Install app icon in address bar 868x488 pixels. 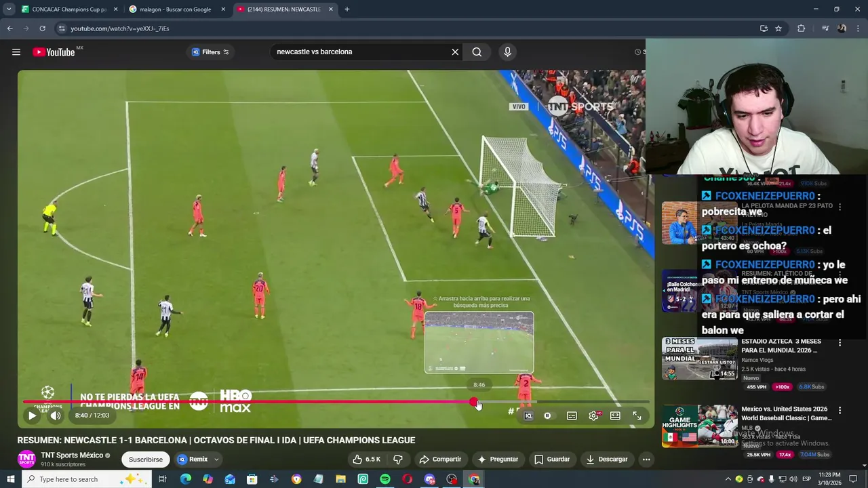click(764, 28)
